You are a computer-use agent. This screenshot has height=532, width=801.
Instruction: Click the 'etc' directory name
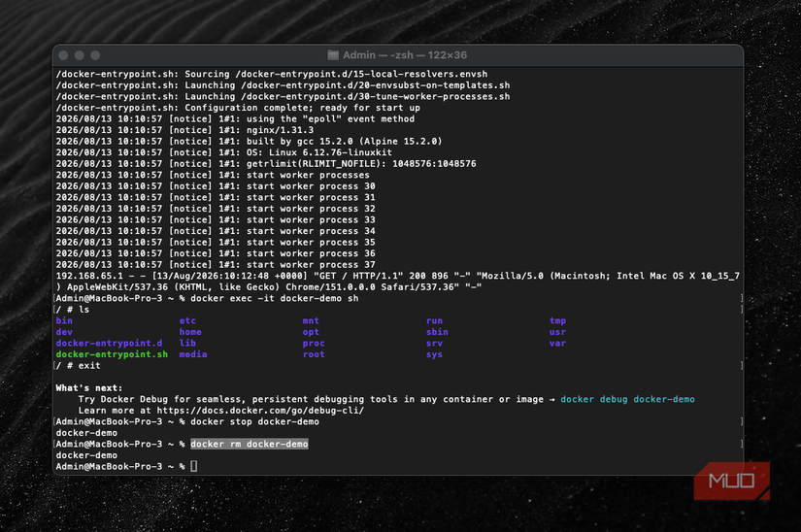187,320
